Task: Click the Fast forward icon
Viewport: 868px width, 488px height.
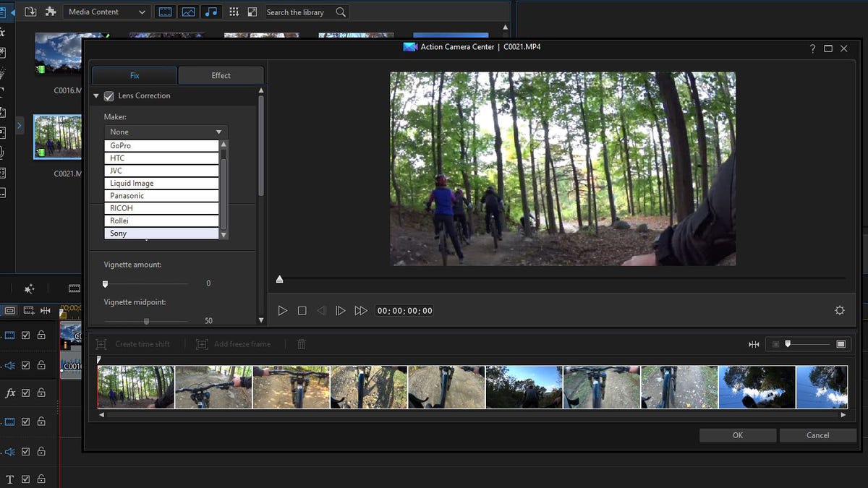Action: click(361, 311)
